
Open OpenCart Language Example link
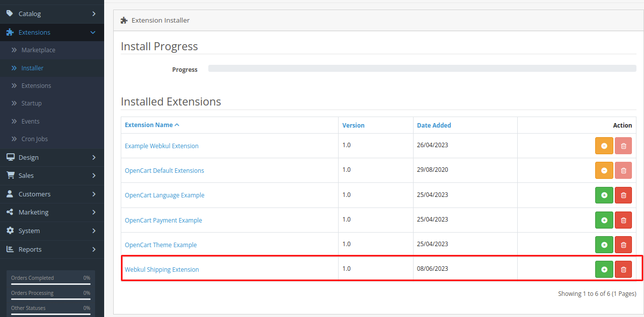165,195
